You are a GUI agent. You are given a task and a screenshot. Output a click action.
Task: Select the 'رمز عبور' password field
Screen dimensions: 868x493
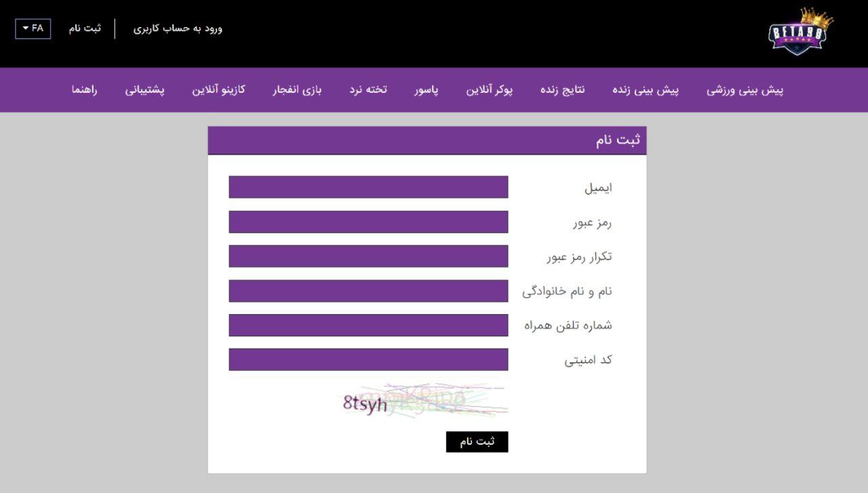(369, 221)
